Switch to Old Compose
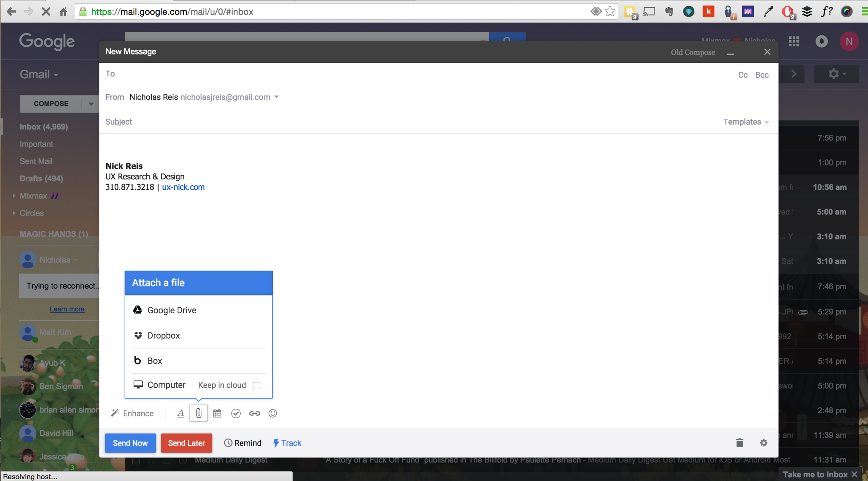Viewport: 868px width, 481px height. click(693, 52)
